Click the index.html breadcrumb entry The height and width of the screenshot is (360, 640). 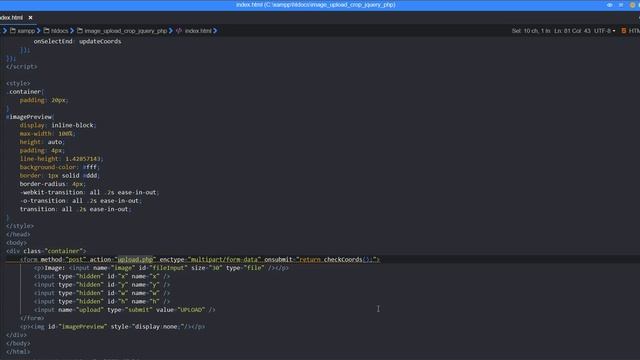pos(198,31)
